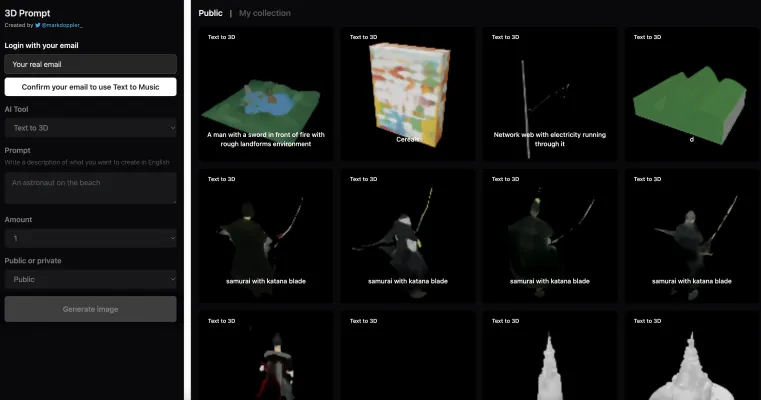Expand the AI Tool dropdown showing Text to 3D
Viewport: 761px width, 400px height.
[x=90, y=127]
